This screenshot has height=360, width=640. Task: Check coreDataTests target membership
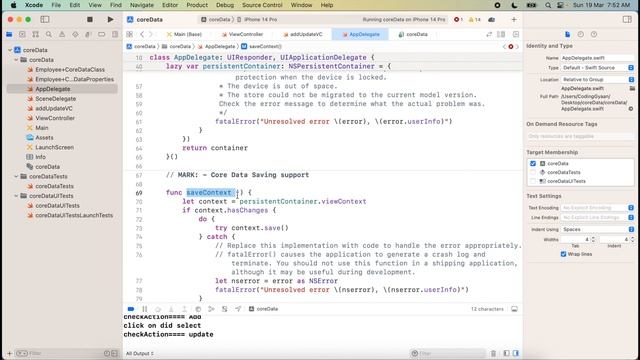tap(533, 172)
